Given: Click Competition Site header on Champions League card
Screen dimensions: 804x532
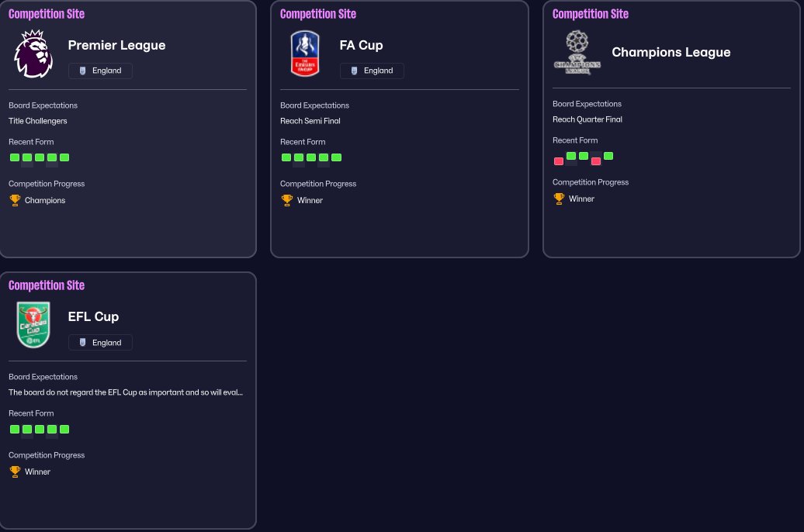Looking at the screenshot, I should coord(590,14).
